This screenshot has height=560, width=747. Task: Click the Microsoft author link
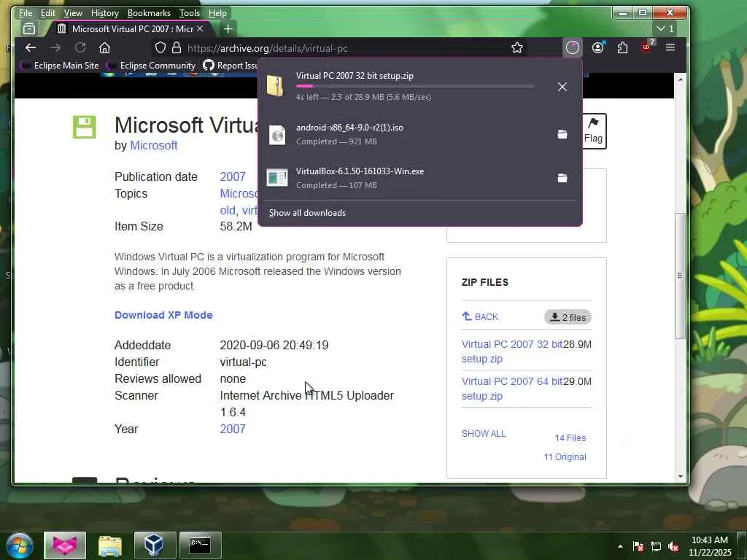[x=153, y=145]
